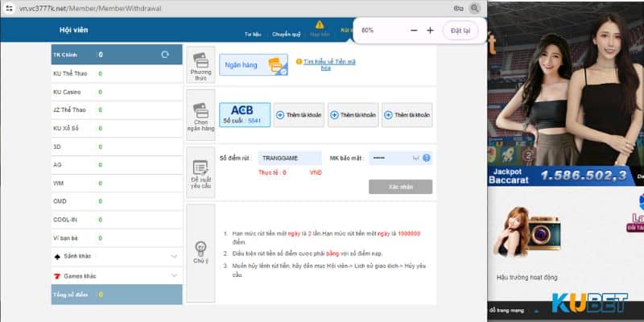Click the orange info icon beside Tìm hiểu link
The height and width of the screenshot is (322, 644).
(x=299, y=62)
